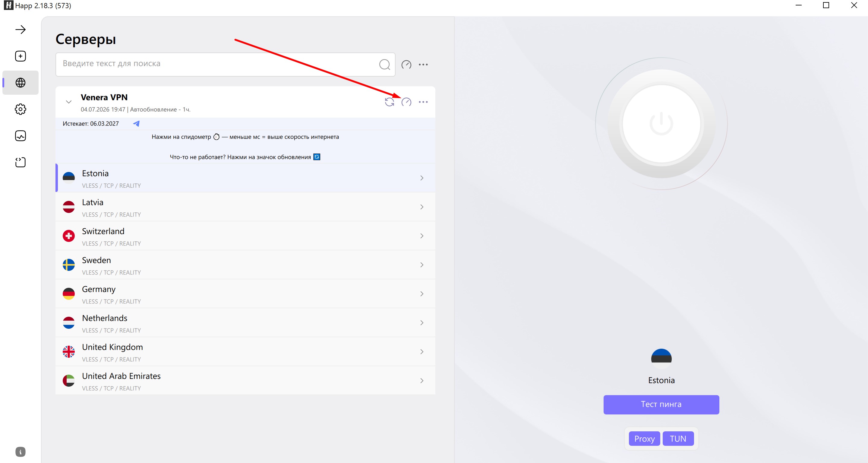Select the Switzerland server name
Viewport: 868px width, 463px height.
pos(103,231)
